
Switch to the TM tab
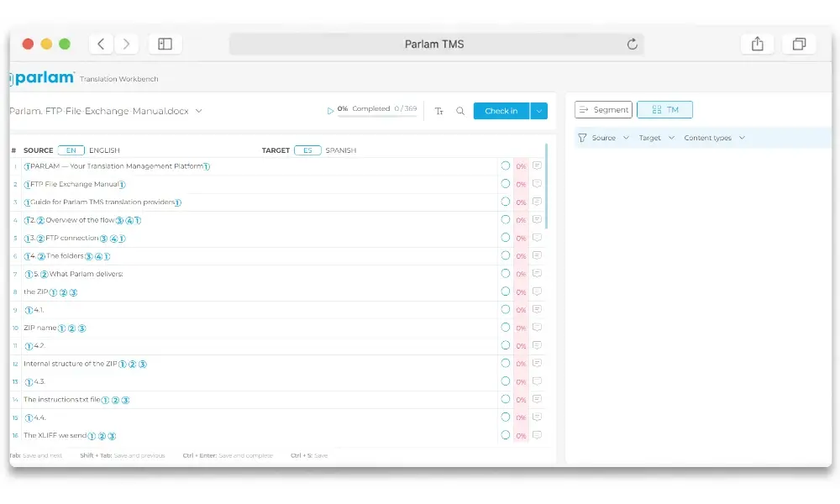(x=664, y=110)
